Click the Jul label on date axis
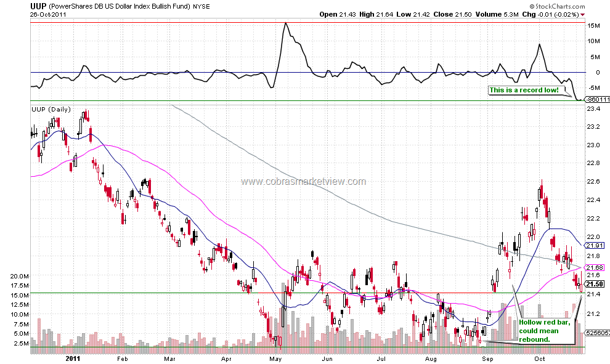Screen dimensions: 610x364 click(x=381, y=358)
